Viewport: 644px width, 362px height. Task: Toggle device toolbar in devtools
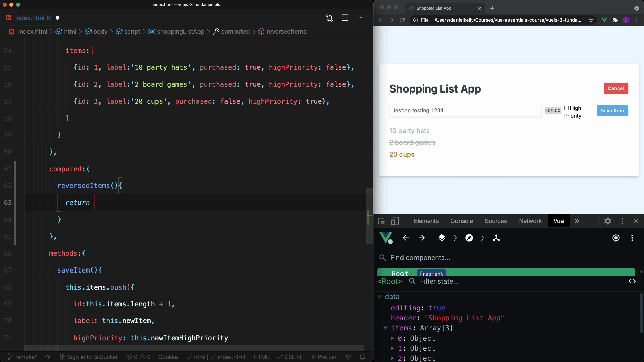(x=395, y=221)
